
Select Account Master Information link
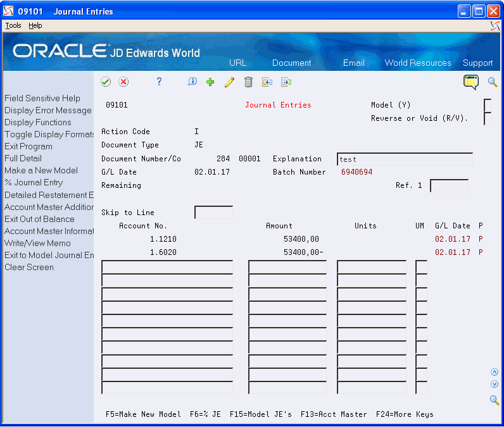coord(49,231)
